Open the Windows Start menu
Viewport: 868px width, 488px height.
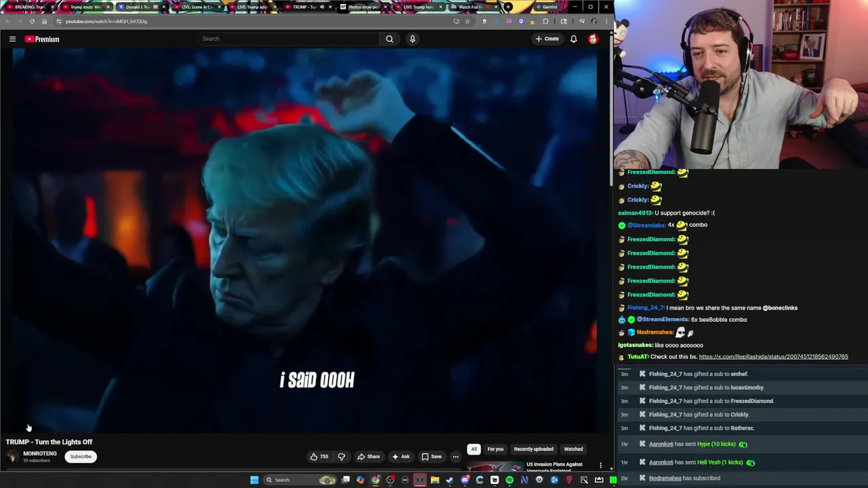coord(254,480)
